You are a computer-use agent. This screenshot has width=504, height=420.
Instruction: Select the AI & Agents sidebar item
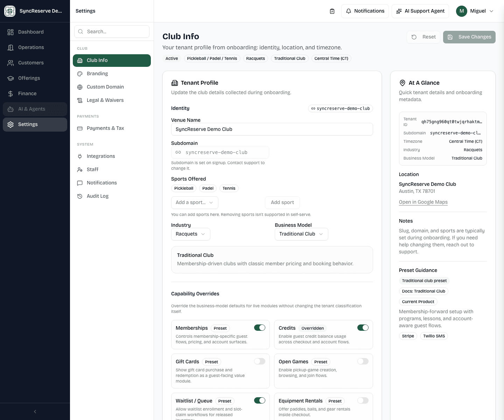click(x=31, y=109)
